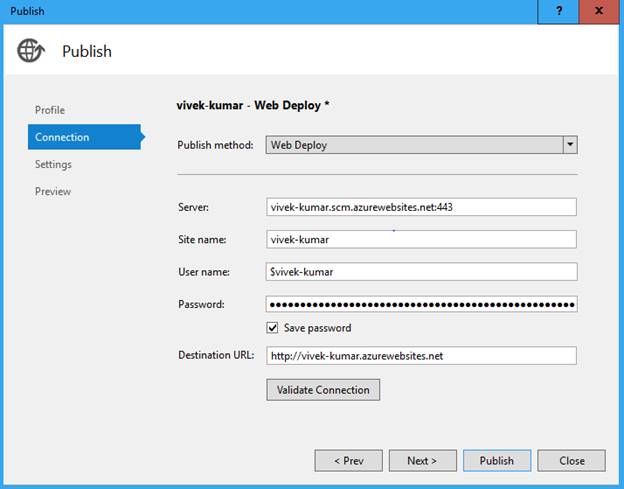
Task: Focus the Password field
Action: [x=421, y=304]
